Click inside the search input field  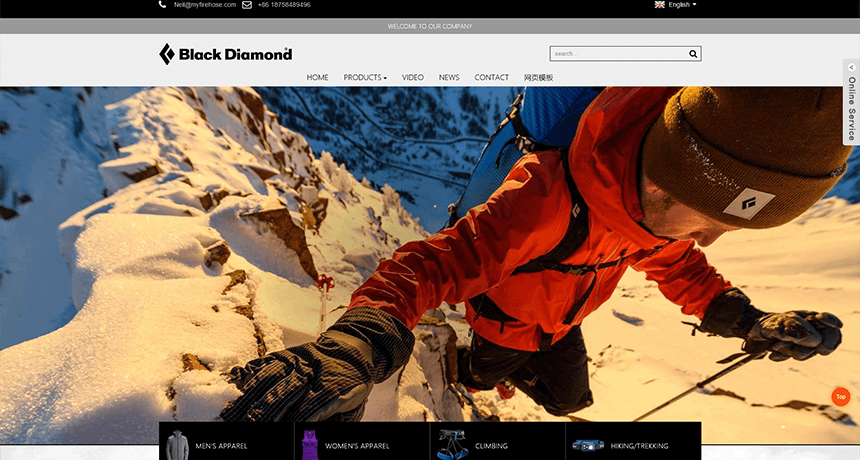pyautogui.click(x=615, y=54)
